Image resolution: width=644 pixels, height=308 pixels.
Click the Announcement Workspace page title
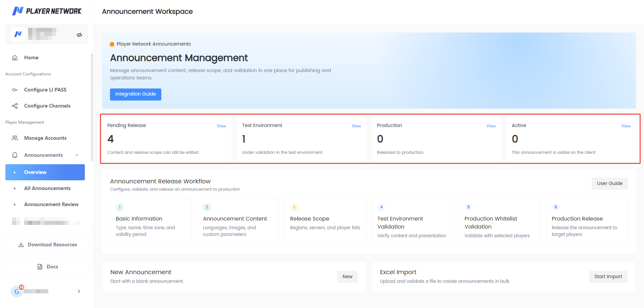point(147,11)
